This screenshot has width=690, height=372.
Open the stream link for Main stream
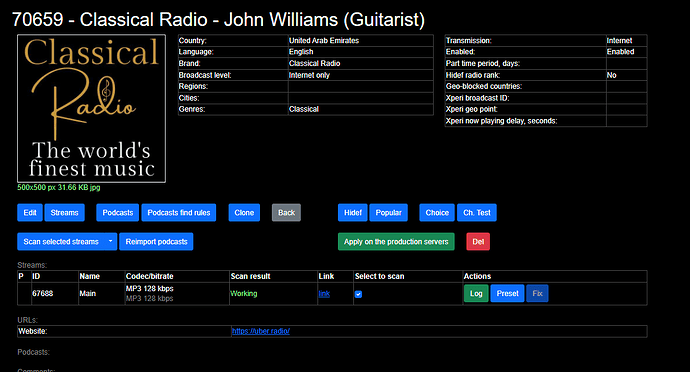point(324,294)
